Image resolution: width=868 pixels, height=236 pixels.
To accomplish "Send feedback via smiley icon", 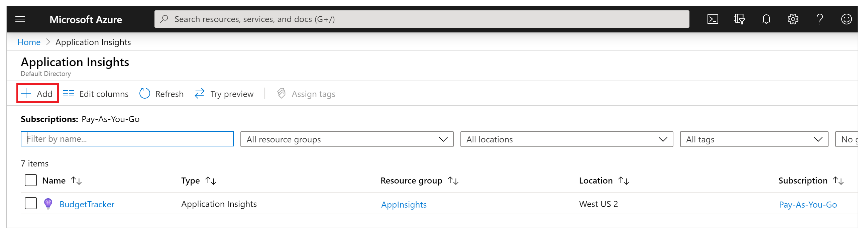I will point(847,19).
